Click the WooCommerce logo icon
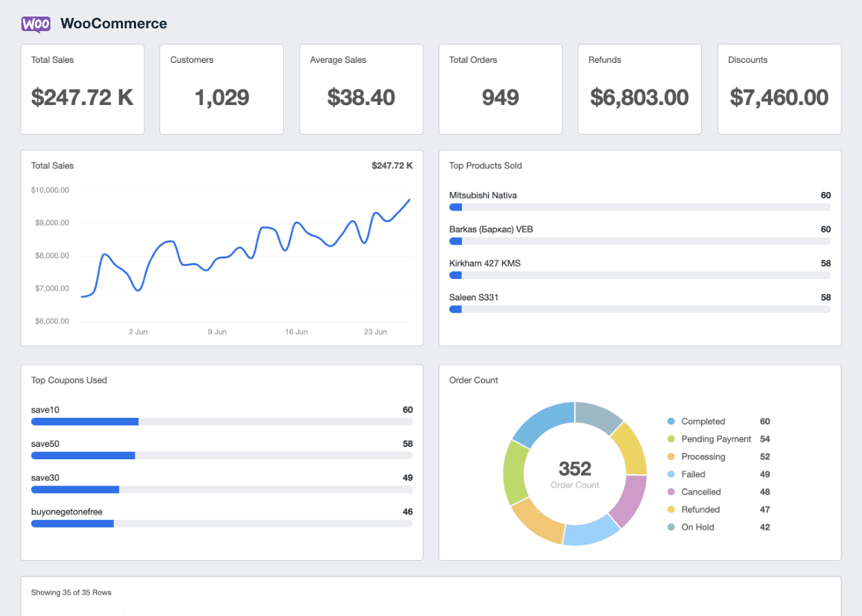The width and height of the screenshot is (862, 616). [35, 24]
